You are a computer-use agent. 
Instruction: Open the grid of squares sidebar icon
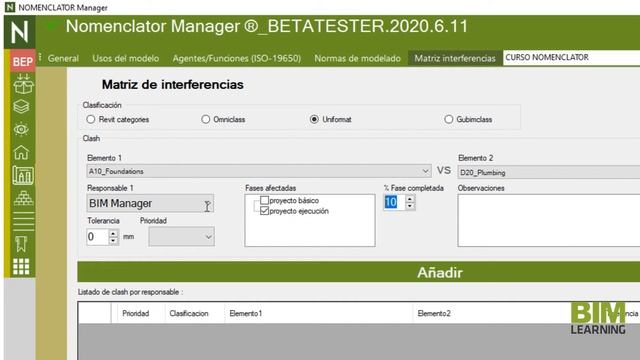(x=21, y=267)
